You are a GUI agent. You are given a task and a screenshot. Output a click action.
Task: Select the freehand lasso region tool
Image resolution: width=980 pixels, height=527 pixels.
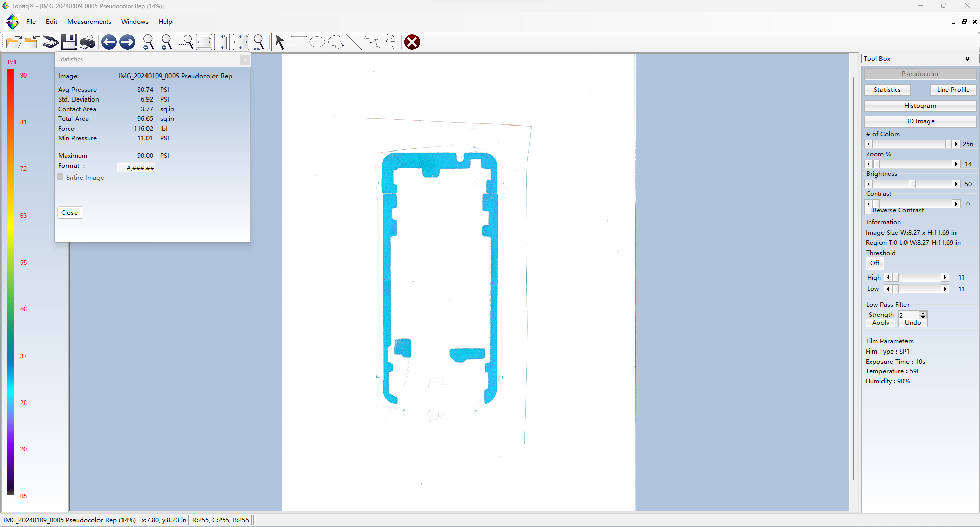point(335,42)
